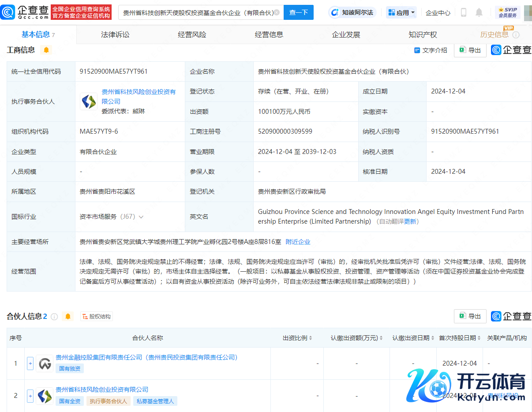Open the 应用 dropdown menu

pyautogui.click(x=401, y=13)
